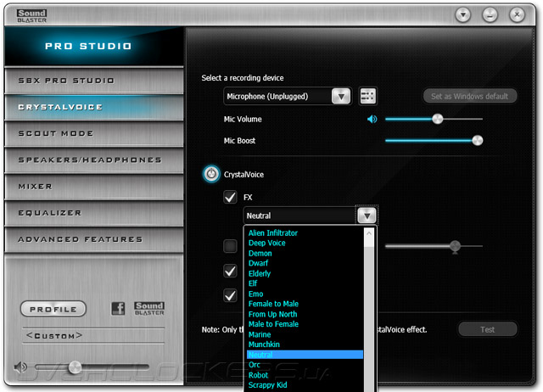The height and width of the screenshot is (392, 543).
Task: Mute master volume speaker icon in sidebar
Action: tap(20, 367)
